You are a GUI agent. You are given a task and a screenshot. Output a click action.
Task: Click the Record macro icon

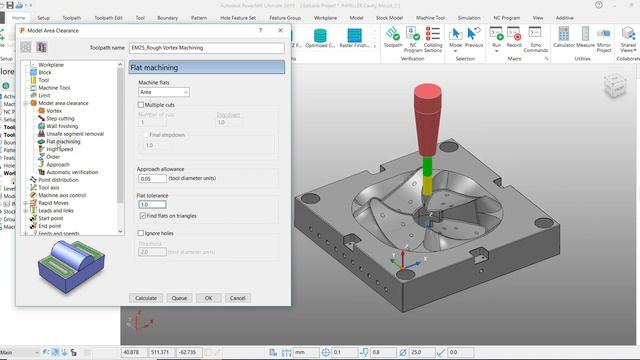[514, 34]
